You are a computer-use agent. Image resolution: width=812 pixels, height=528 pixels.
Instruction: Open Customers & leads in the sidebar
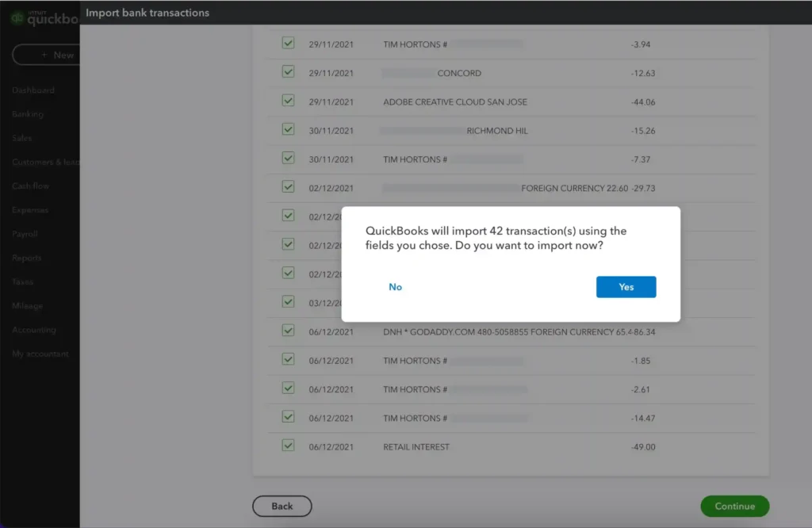[45, 162]
